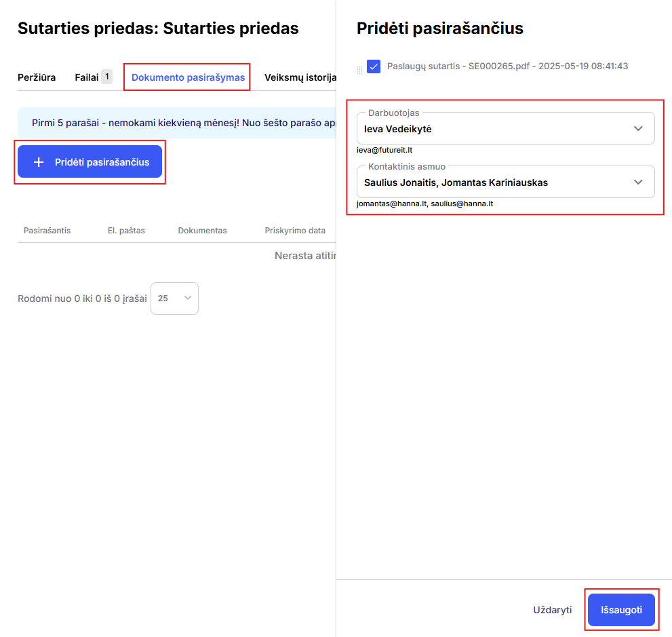This screenshot has height=637, width=672.
Task: Click Uždaryti to close the panel
Action: pos(552,610)
